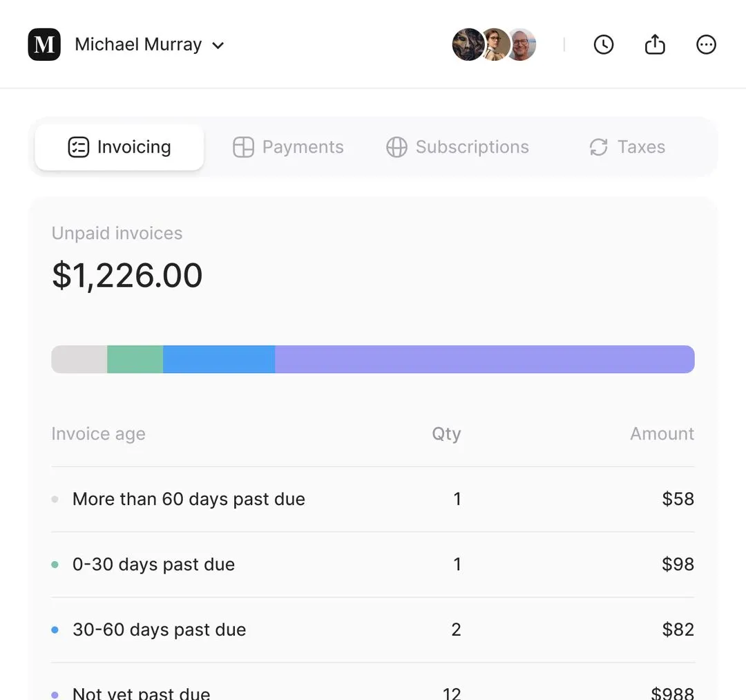Select the green bar segment
Screen dimensions: 746x700
click(135, 359)
